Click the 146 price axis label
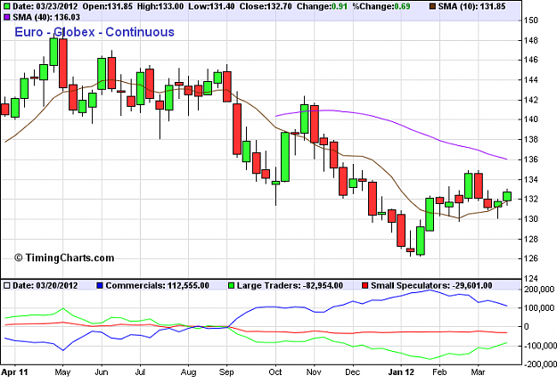 tap(531, 60)
